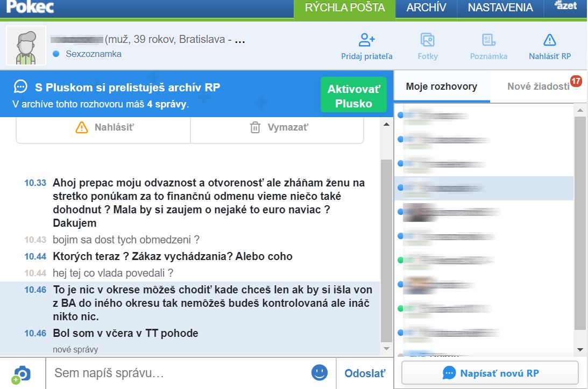
Task: Click message 'Ktorých teraz ? Zákaz vychádzania?'
Action: click(x=173, y=256)
